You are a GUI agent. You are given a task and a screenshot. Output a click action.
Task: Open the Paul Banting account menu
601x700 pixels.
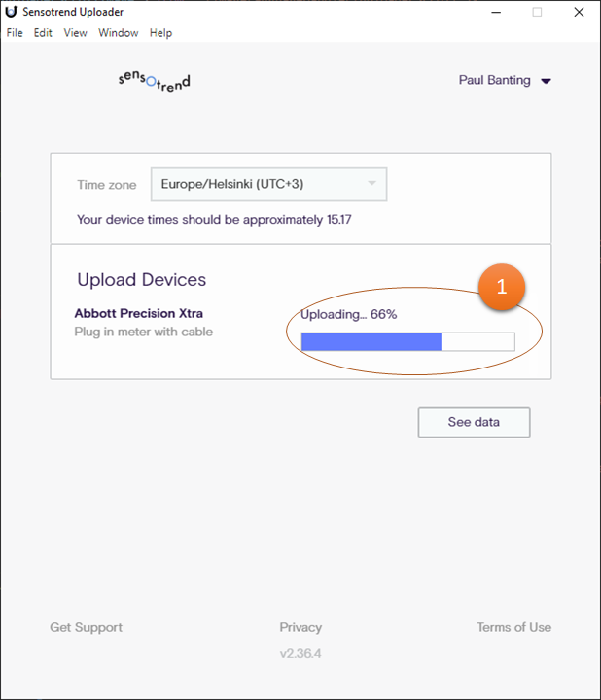(505, 81)
